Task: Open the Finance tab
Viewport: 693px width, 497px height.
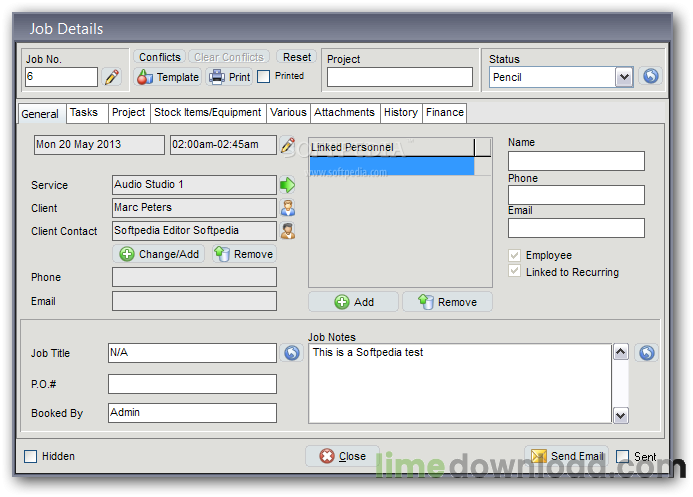Action: tap(445, 112)
